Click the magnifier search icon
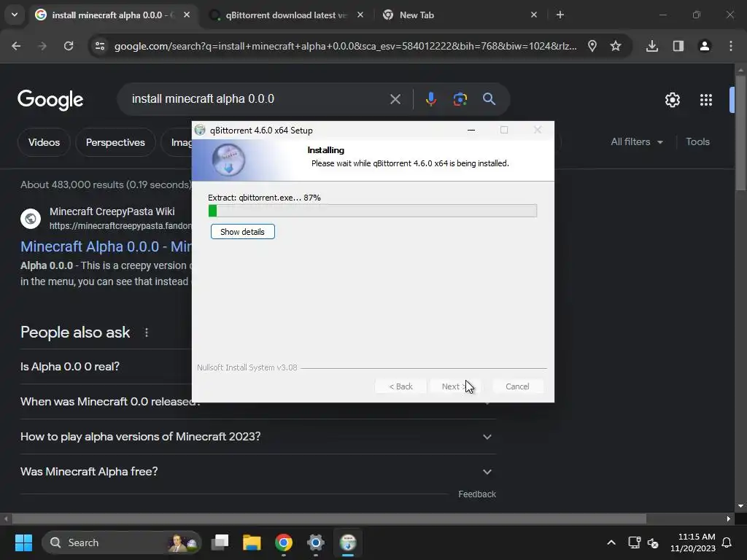This screenshot has width=747, height=560. click(x=489, y=99)
